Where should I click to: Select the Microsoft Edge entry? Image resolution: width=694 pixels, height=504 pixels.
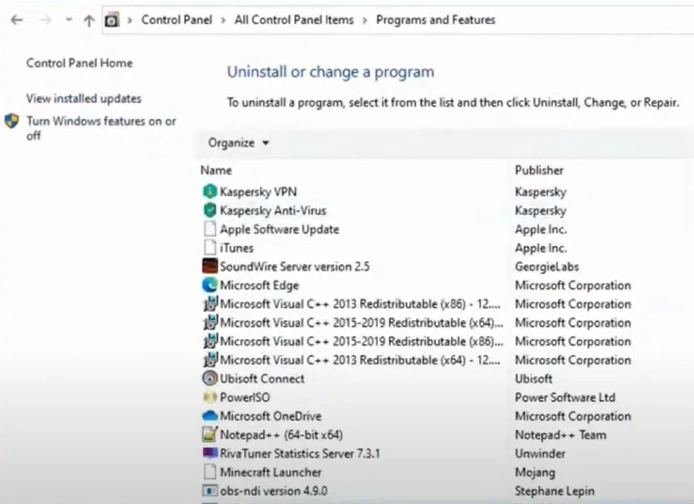click(x=259, y=285)
